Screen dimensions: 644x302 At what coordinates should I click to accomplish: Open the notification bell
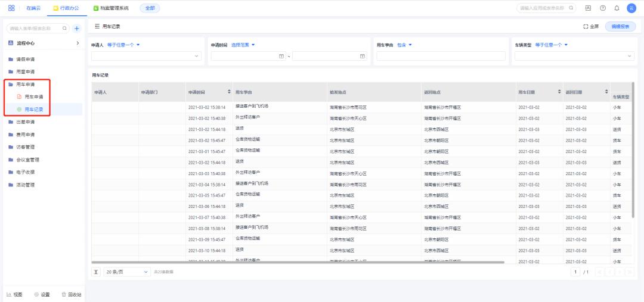tap(617, 8)
